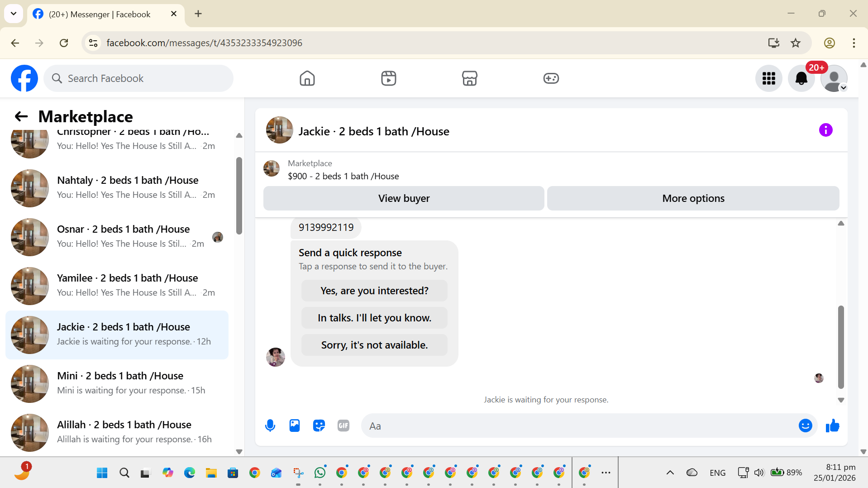This screenshot has width=868, height=488.
Task: Send quick reply "Sorry, it's not available."
Action: [374, 345]
